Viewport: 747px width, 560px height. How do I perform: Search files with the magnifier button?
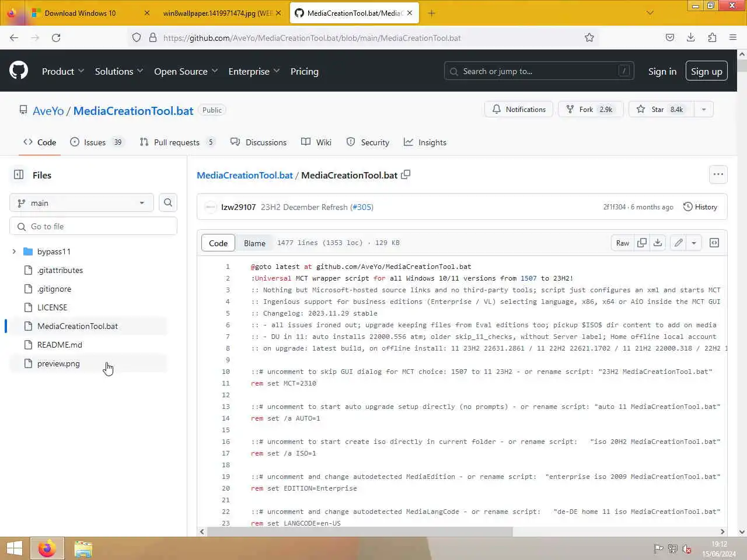(x=168, y=203)
